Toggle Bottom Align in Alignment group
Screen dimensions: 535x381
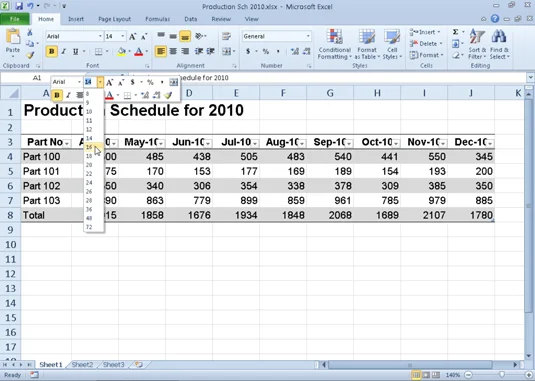pyautogui.click(x=185, y=36)
